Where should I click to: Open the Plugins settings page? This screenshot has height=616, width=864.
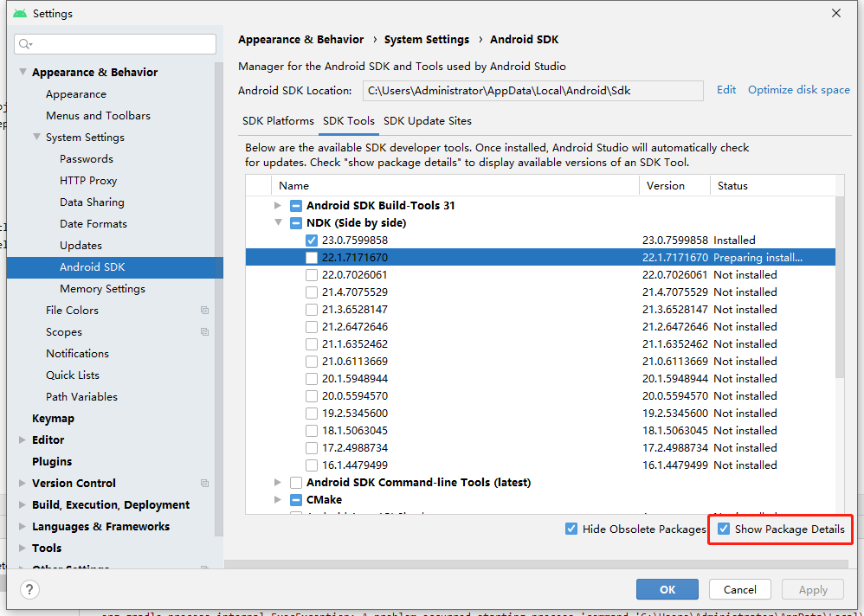[x=52, y=462]
